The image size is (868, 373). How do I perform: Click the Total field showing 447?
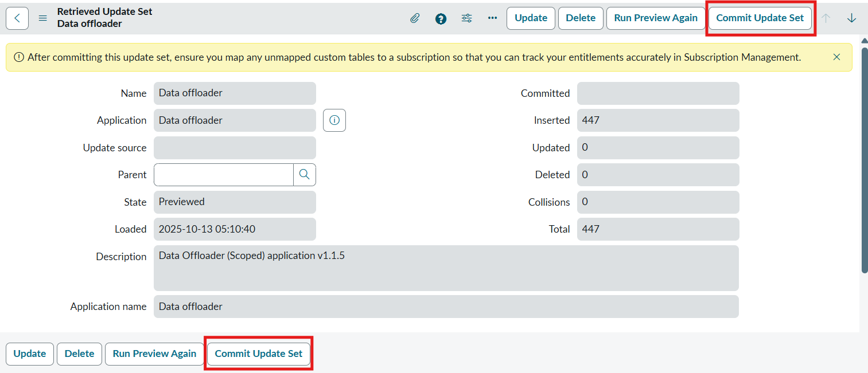(x=658, y=229)
